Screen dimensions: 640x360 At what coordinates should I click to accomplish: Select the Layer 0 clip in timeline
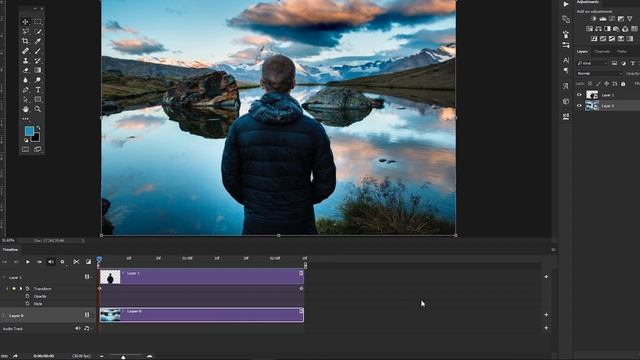[x=202, y=315]
